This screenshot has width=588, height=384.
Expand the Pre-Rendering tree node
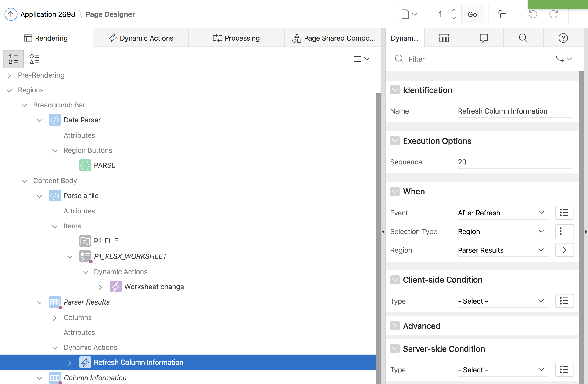(9, 75)
